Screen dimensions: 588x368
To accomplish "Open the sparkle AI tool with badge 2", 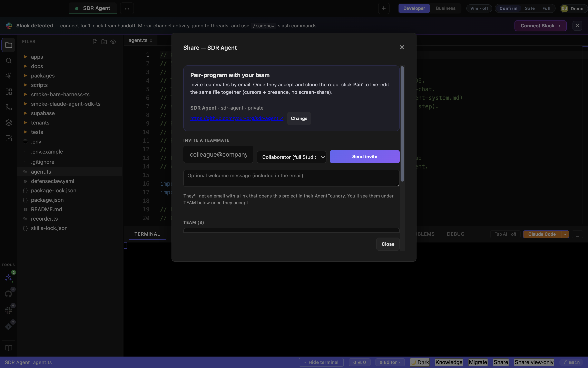I will click(9, 277).
